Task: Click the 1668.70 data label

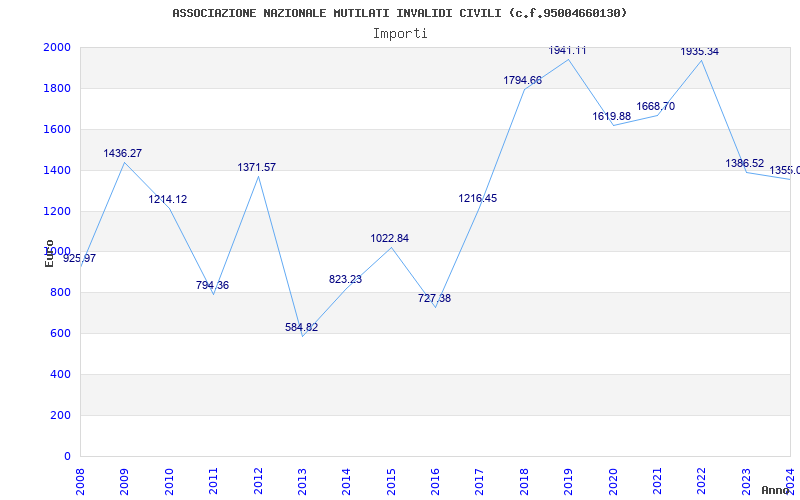Action: click(x=656, y=107)
